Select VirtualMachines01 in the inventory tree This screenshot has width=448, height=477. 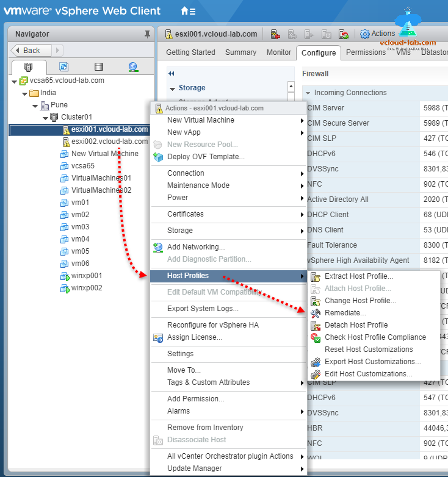101,178
